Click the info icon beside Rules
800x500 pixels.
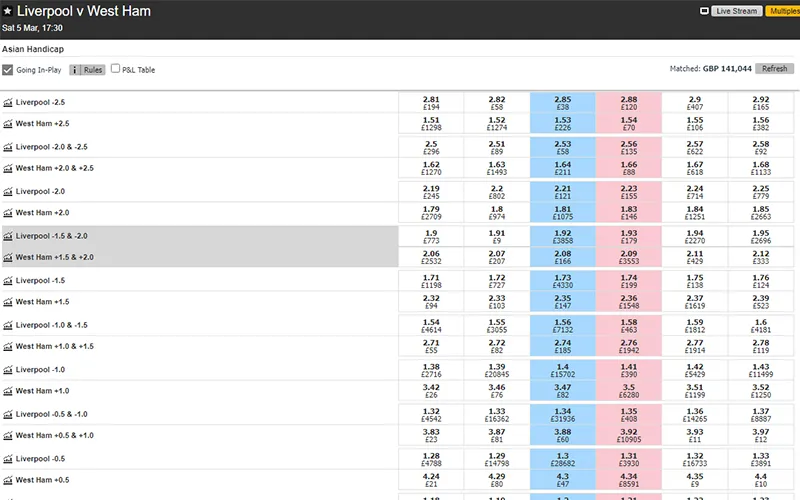(74, 70)
